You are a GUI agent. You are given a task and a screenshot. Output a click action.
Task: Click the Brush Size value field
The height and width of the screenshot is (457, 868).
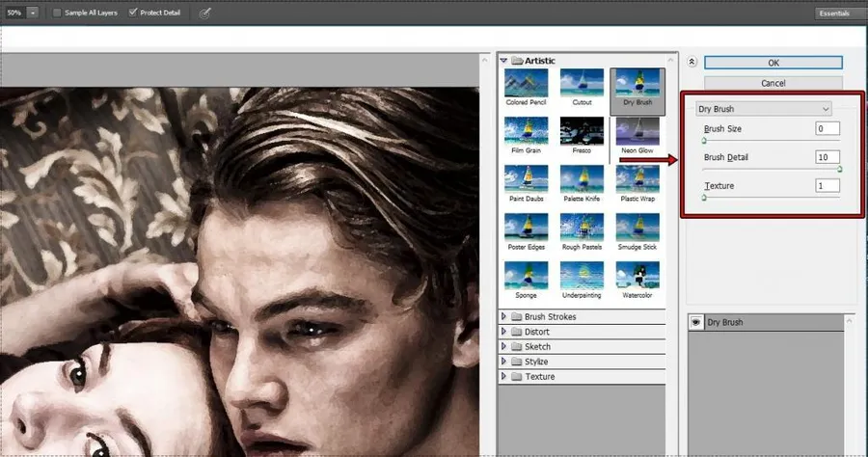coord(827,128)
